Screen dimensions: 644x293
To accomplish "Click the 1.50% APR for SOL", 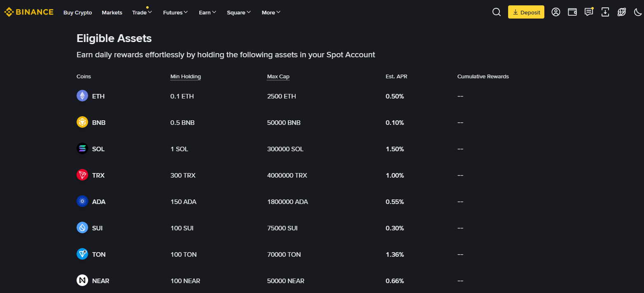I will click(x=395, y=149).
